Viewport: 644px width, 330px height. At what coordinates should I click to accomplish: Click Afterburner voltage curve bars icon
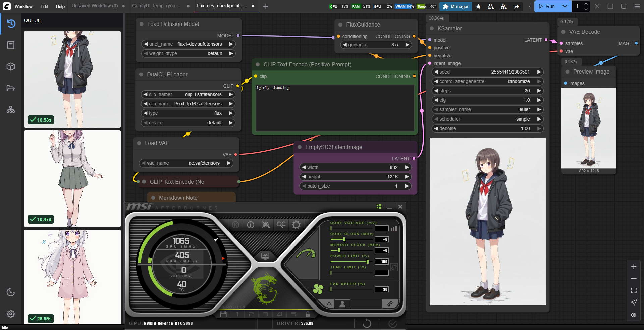pos(394,228)
